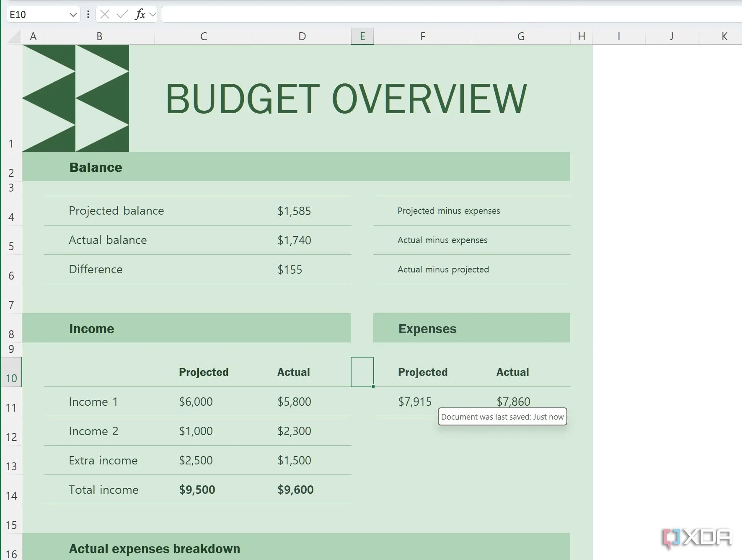Click the BUDGET OVERVIEW title
The image size is (742, 560).
point(346,99)
